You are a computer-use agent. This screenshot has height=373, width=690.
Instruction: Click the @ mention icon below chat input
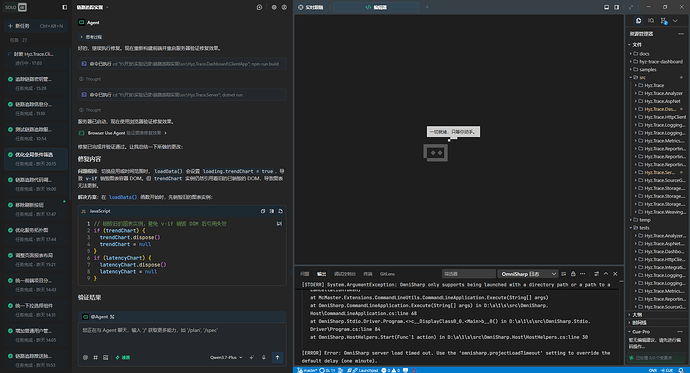click(x=86, y=358)
